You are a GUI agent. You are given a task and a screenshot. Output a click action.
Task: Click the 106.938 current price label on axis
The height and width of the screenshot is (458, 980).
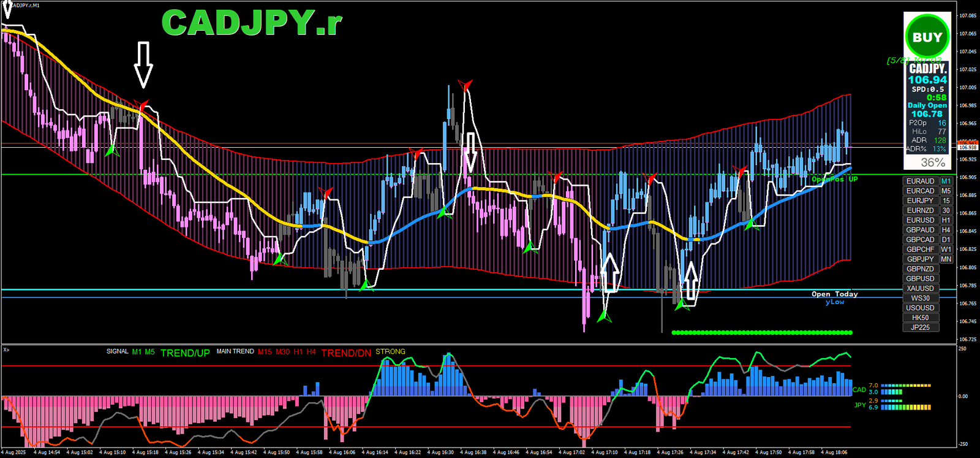point(968,147)
